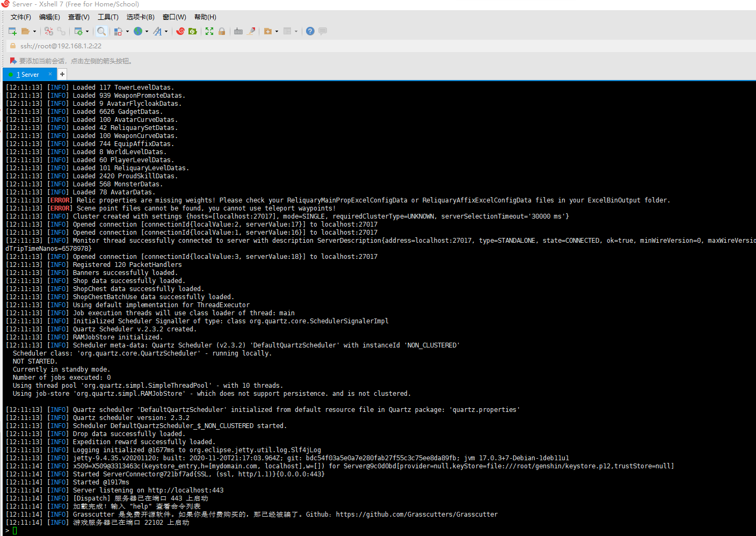Image resolution: width=756 pixels, height=536 pixels.
Task: Open the on-screen keyboard icon
Action: pyautogui.click(x=239, y=31)
